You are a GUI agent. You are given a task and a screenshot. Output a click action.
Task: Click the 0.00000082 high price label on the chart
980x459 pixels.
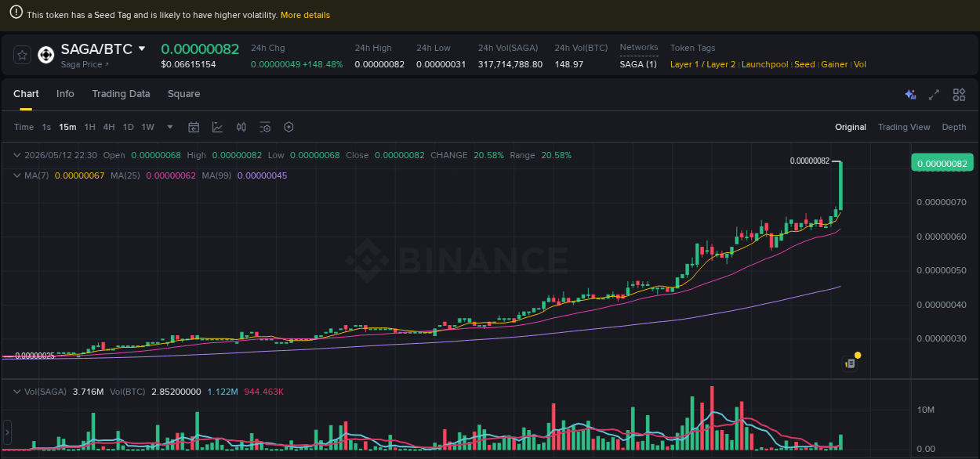tap(810, 161)
